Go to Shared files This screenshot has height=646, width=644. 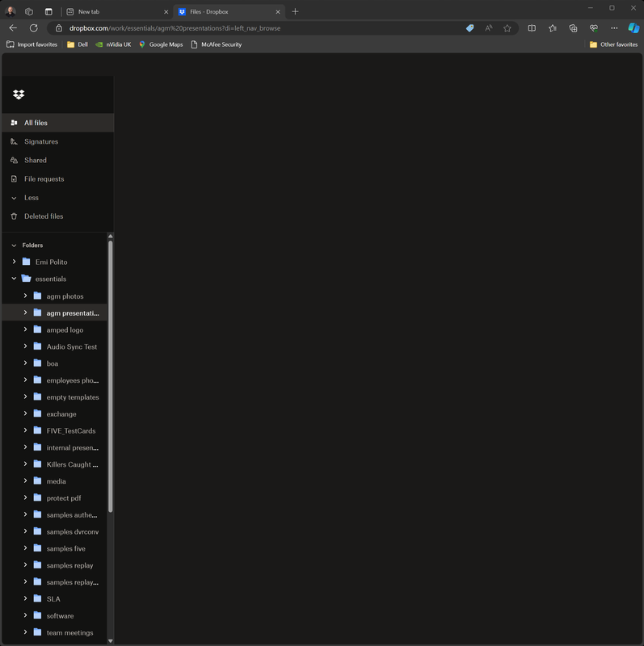pyautogui.click(x=57, y=160)
